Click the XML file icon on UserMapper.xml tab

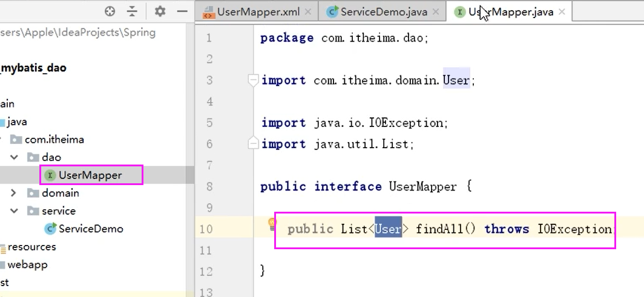[x=209, y=12]
